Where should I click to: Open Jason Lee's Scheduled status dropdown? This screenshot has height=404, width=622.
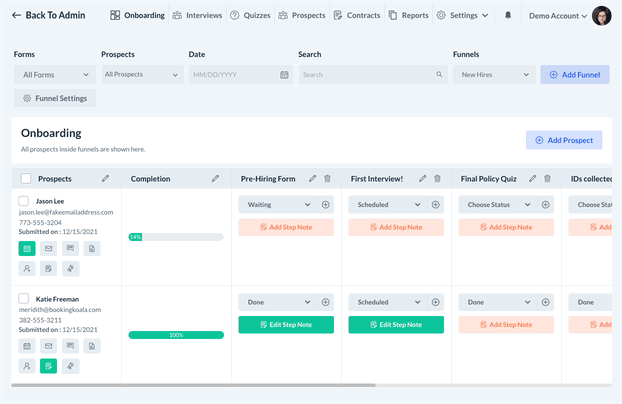coord(387,204)
